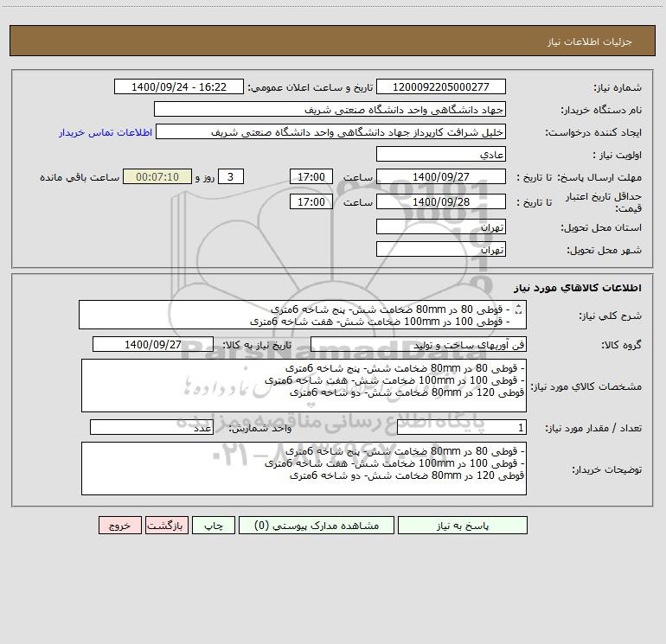Image resolution: width=666 pixels, height=644 pixels.
Task: Click the پاسخ به نیاز button
Action: [463, 526]
